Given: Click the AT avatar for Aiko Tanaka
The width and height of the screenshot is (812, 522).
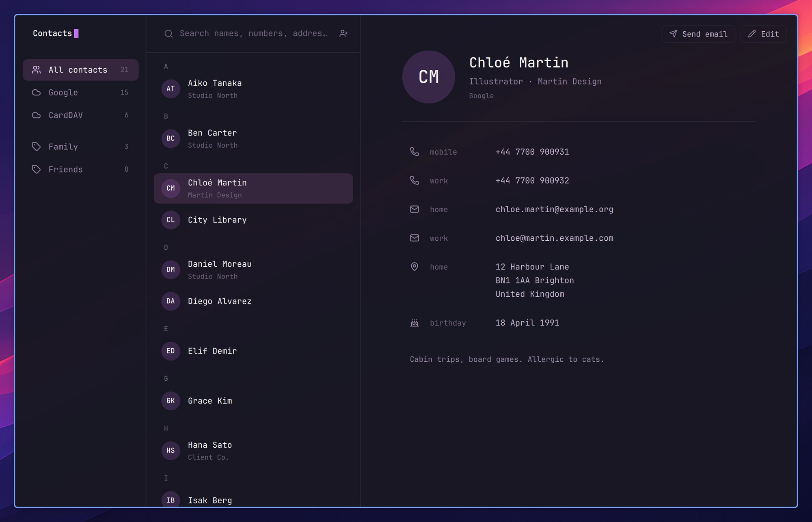Looking at the screenshot, I should (x=171, y=89).
